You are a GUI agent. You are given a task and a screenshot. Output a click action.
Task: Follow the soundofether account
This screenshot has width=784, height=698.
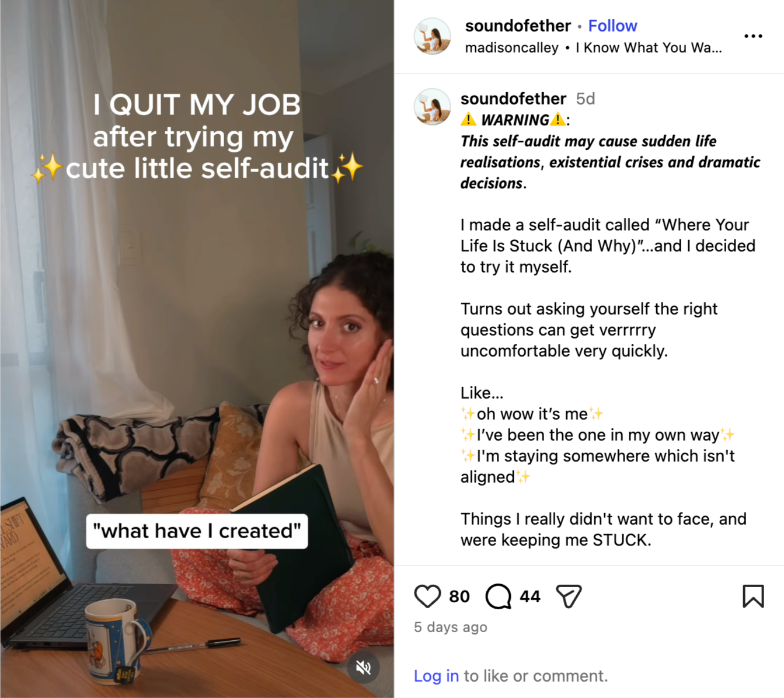click(x=612, y=26)
